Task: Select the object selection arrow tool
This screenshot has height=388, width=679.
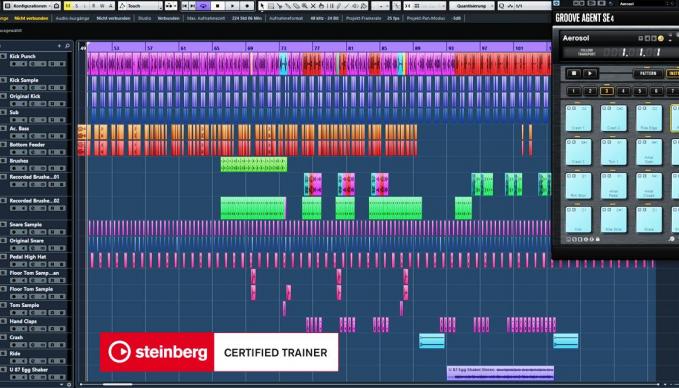Action: click(x=262, y=6)
